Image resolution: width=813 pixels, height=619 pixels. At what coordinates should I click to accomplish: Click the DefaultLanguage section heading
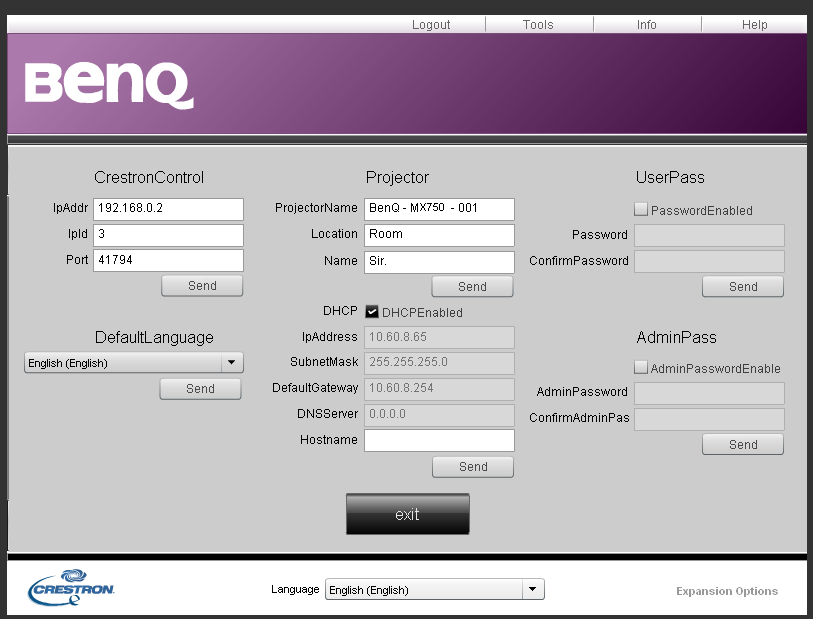pyautogui.click(x=154, y=337)
